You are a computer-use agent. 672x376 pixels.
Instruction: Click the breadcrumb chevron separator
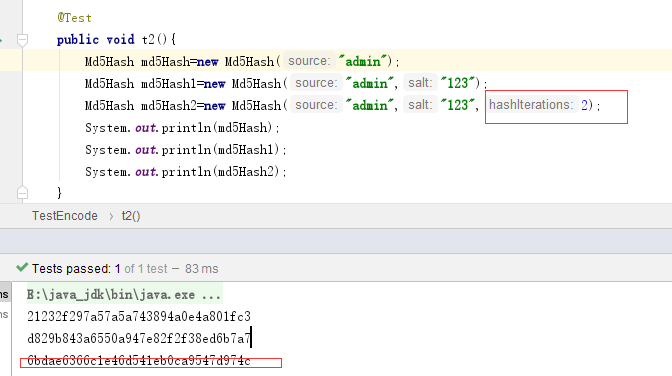[x=111, y=216]
